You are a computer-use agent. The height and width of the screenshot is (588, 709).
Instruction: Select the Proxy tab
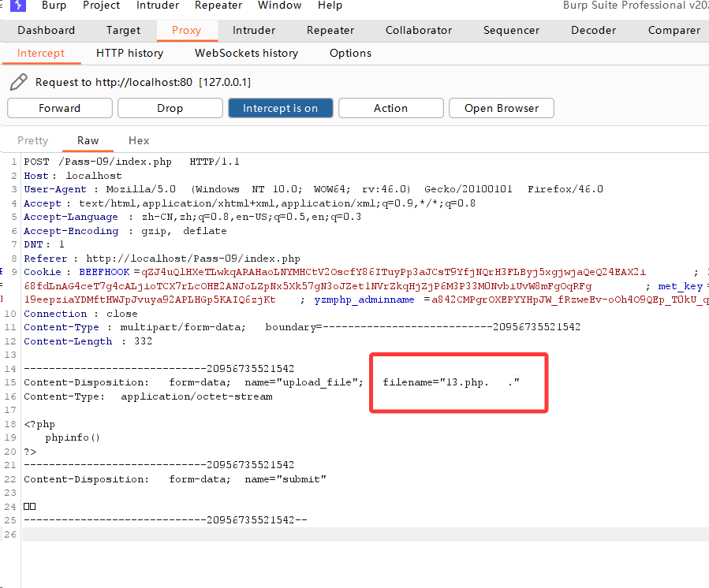[x=186, y=30]
